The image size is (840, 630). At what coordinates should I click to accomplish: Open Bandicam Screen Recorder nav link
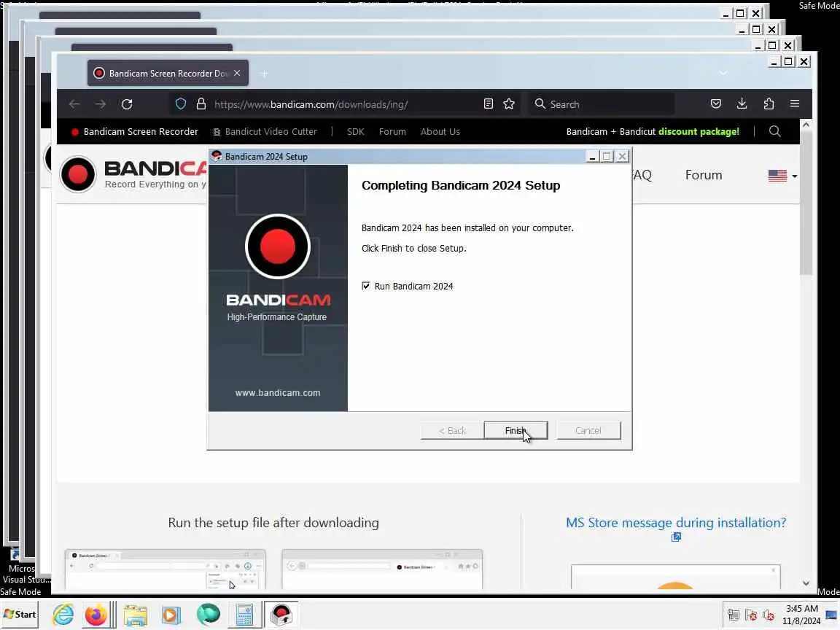tap(135, 132)
